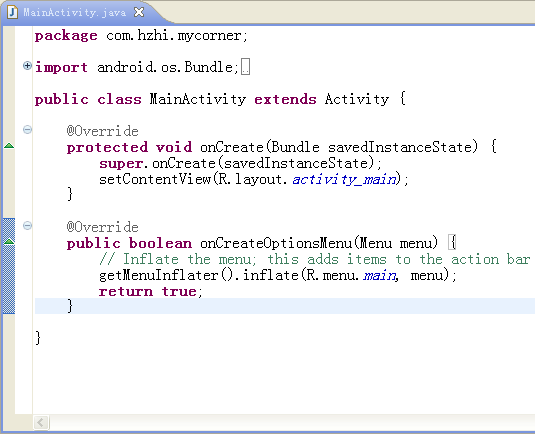535x434 pixels.
Task: Click the 'import' keyword
Action: (61, 68)
